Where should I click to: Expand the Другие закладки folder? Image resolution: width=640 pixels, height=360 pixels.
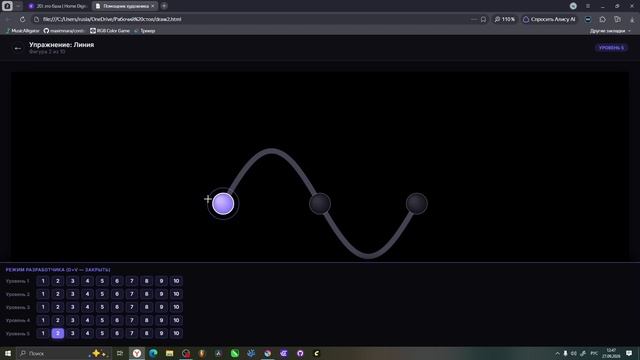(610, 31)
